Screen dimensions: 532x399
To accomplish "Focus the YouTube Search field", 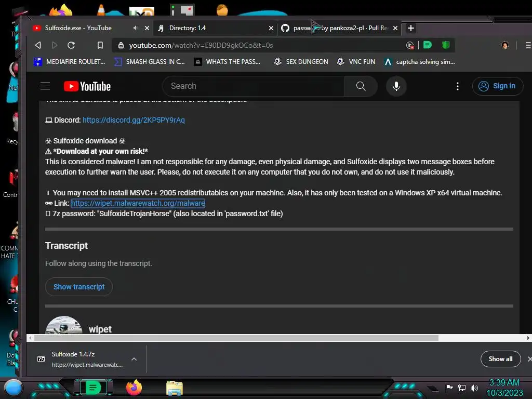I will coord(254,86).
